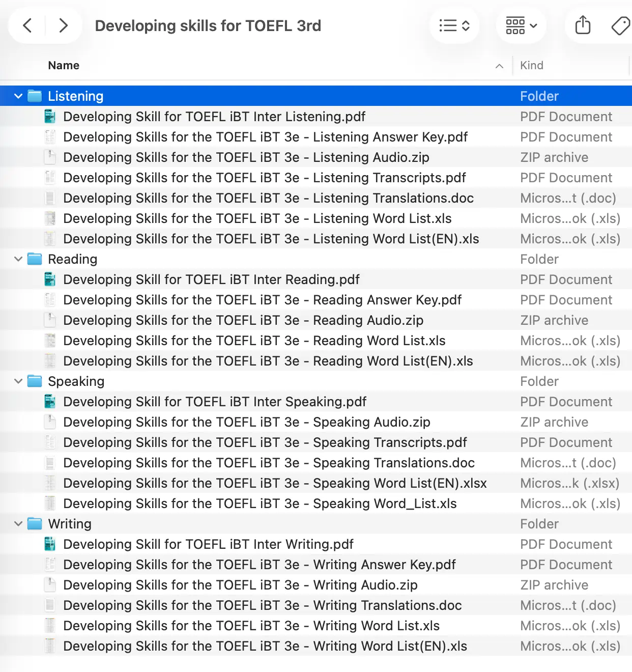This screenshot has height=672, width=632.
Task: Click the Inter Reading.pdf file icon
Action: pos(50,279)
